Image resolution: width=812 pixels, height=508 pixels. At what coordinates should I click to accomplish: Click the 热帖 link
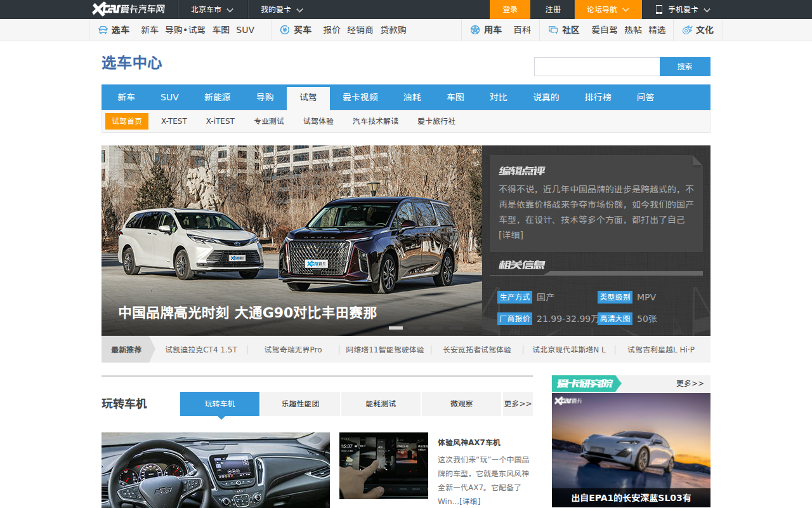tap(633, 30)
